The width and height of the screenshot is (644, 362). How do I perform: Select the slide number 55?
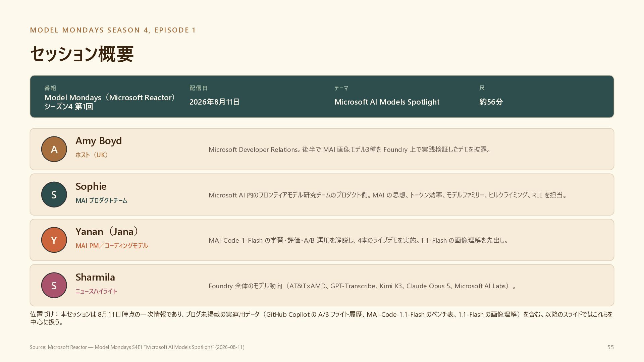[x=610, y=347]
